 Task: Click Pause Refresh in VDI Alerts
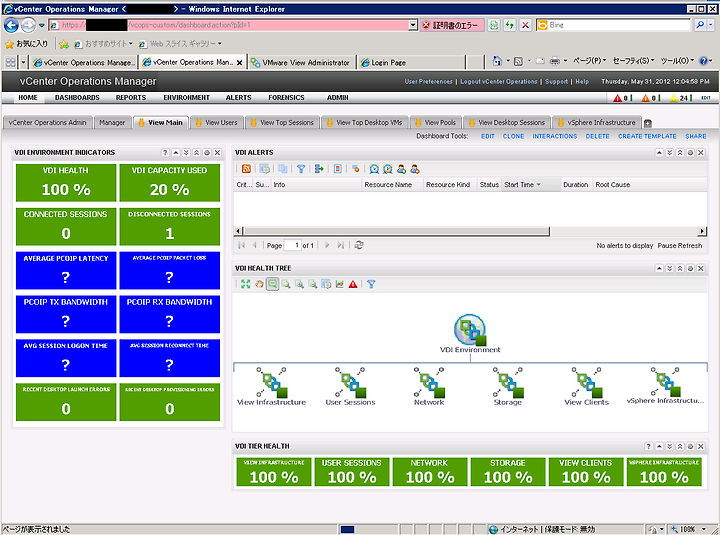click(x=680, y=246)
